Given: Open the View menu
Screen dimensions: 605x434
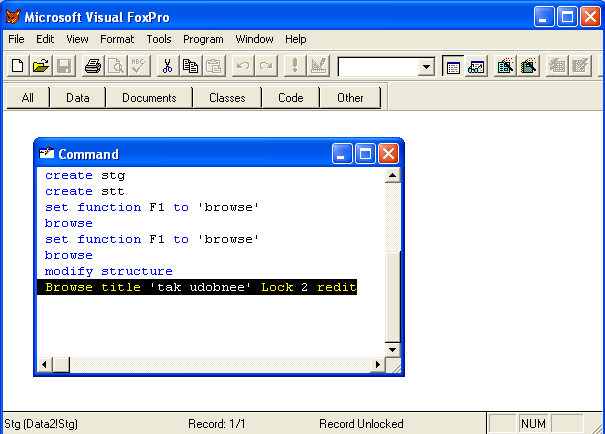Looking at the screenshot, I should point(77,39).
